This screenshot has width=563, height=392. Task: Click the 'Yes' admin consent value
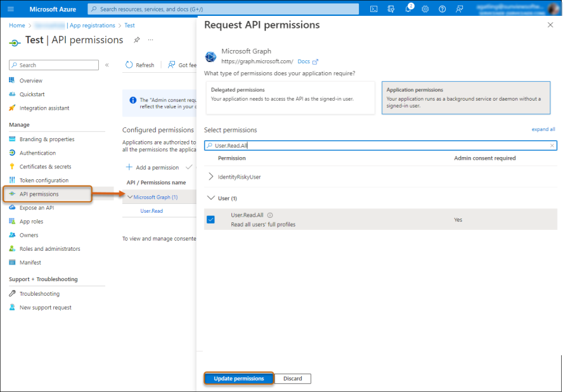point(458,220)
